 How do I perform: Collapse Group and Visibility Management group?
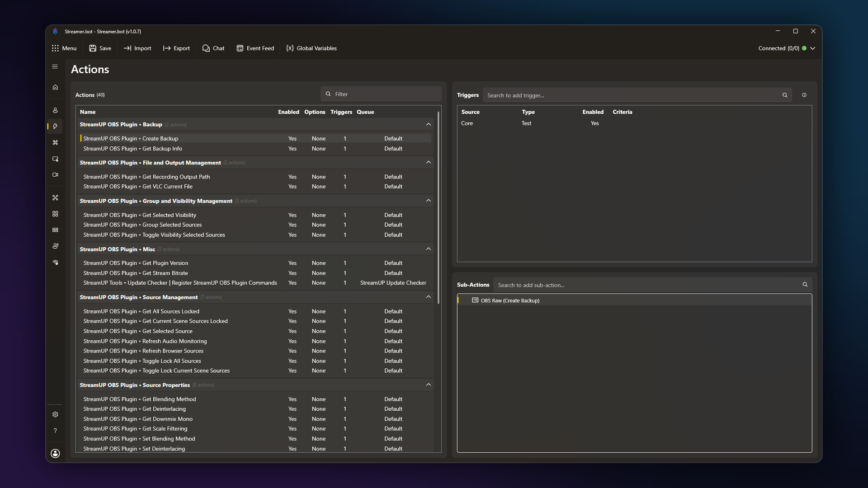click(429, 201)
